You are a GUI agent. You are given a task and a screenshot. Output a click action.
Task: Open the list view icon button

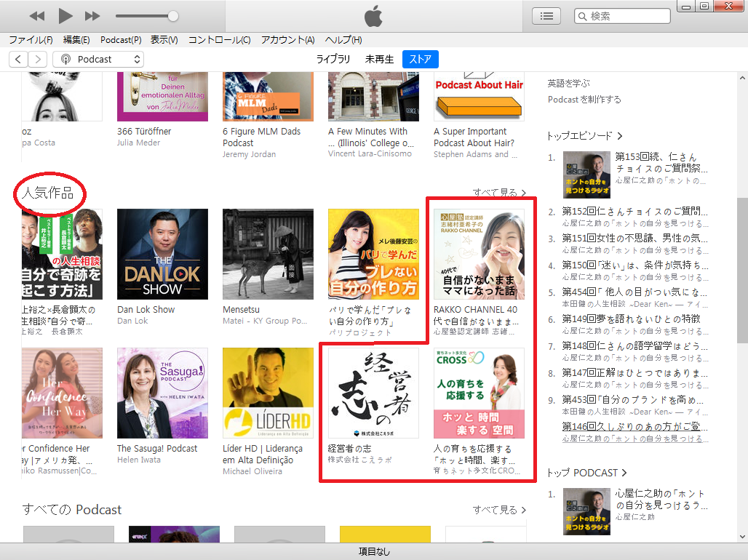click(x=546, y=16)
